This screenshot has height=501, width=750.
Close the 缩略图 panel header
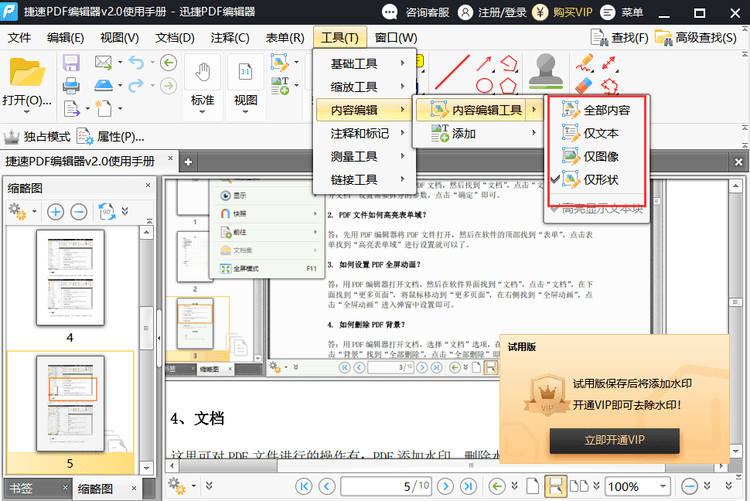click(x=148, y=185)
